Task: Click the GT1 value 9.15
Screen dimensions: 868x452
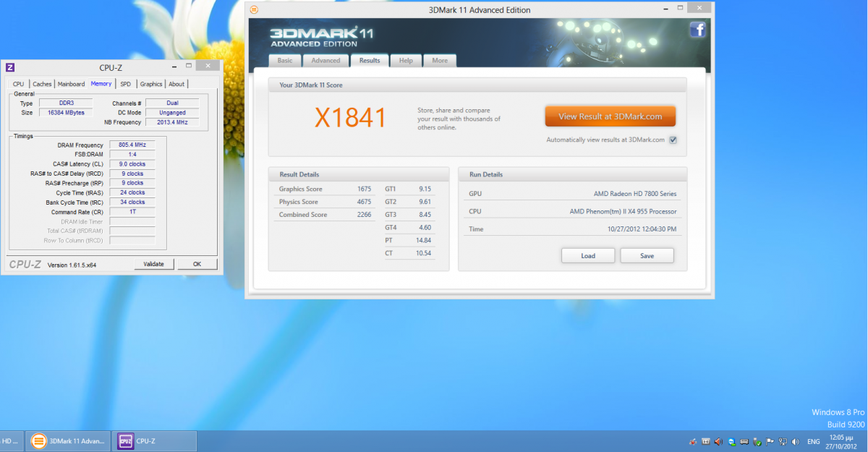Action: [425, 189]
